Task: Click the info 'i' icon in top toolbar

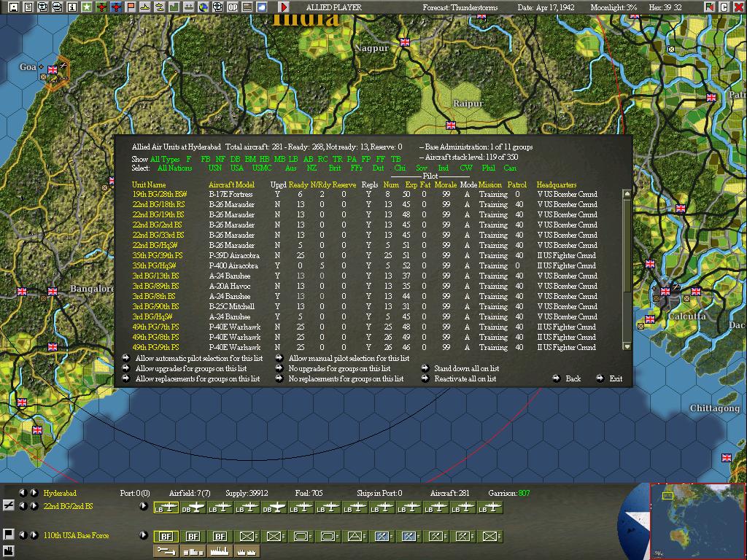Action: pos(72,7)
